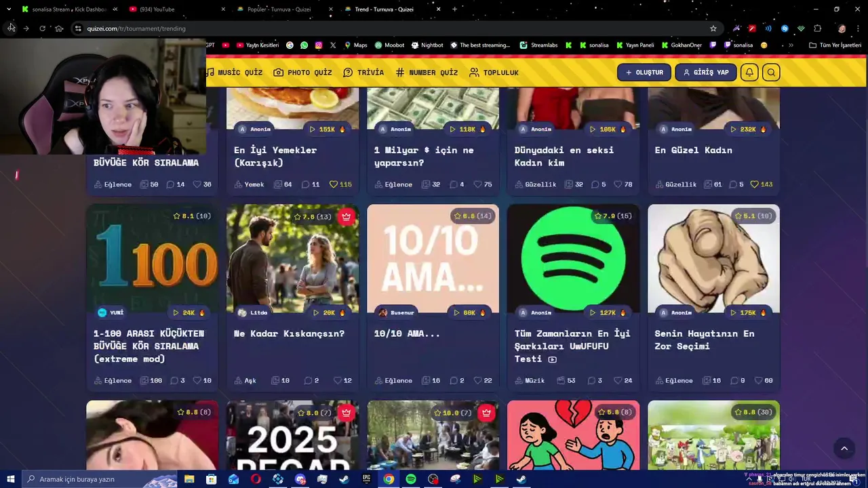Screen dimensions: 868x488
Task: Like En İyi Yemekler with heart icon
Action: tap(334, 184)
